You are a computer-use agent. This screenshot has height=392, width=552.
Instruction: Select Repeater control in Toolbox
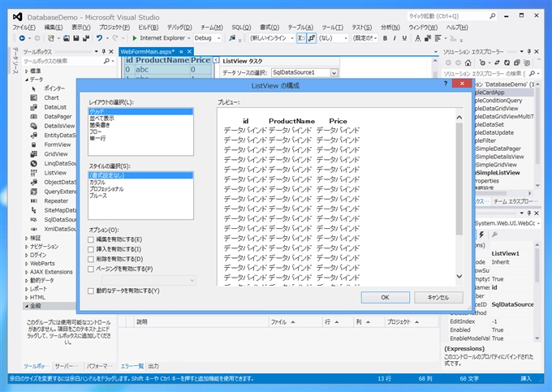tap(56, 201)
